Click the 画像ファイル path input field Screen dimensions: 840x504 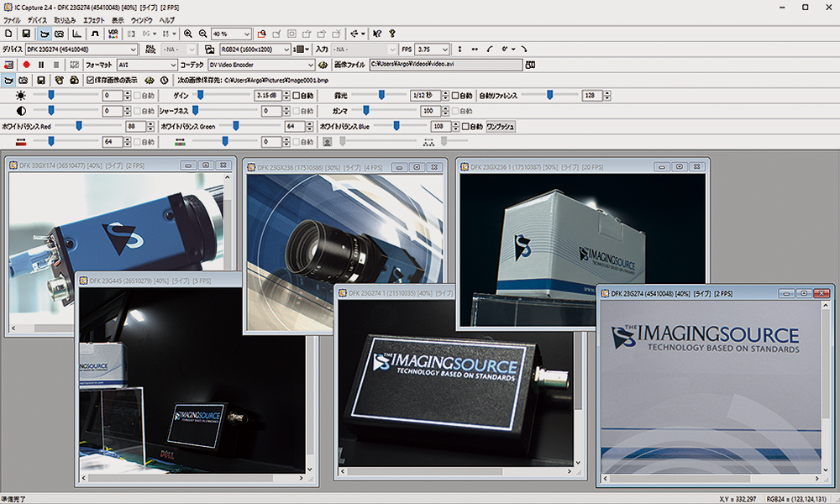click(x=446, y=65)
